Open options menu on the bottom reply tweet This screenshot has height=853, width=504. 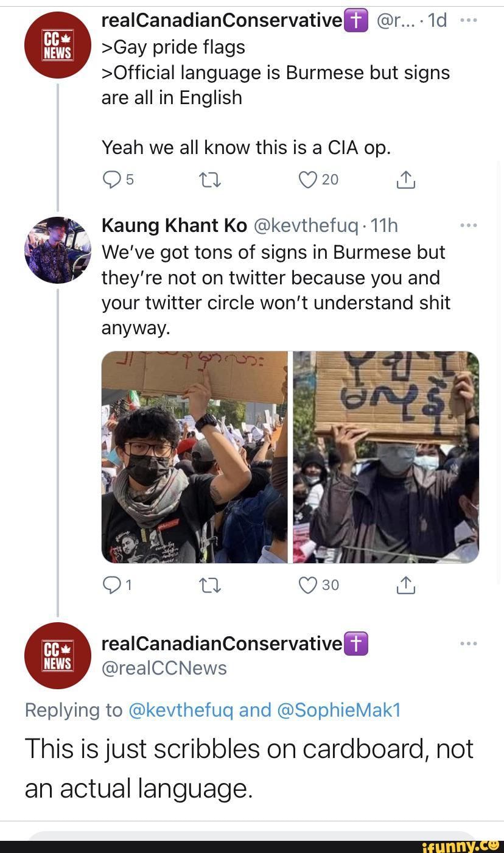[469, 642]
